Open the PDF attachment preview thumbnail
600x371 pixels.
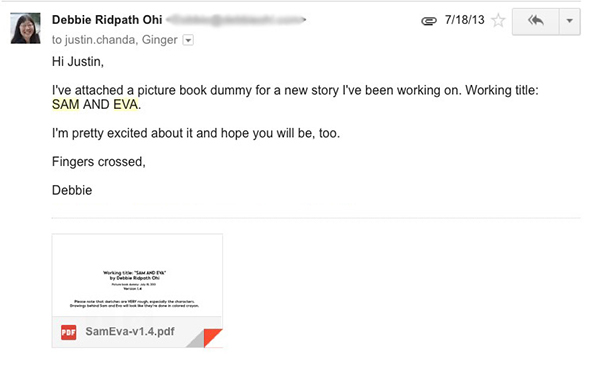click(x=137, y=275)
